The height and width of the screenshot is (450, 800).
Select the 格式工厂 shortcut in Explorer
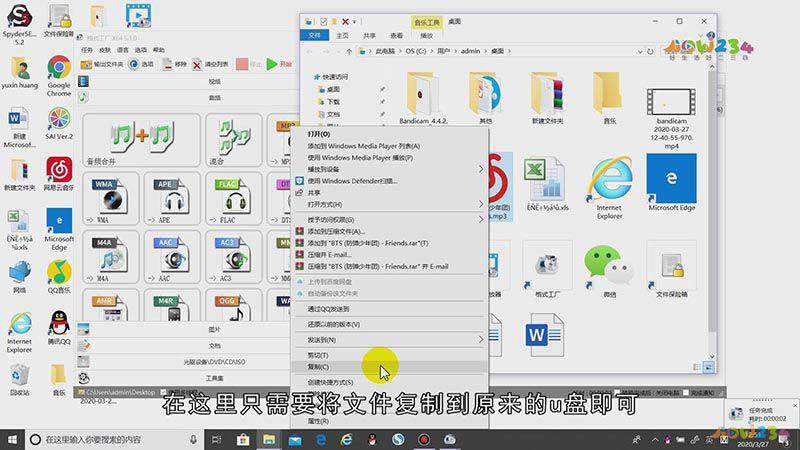coord(547,270)
